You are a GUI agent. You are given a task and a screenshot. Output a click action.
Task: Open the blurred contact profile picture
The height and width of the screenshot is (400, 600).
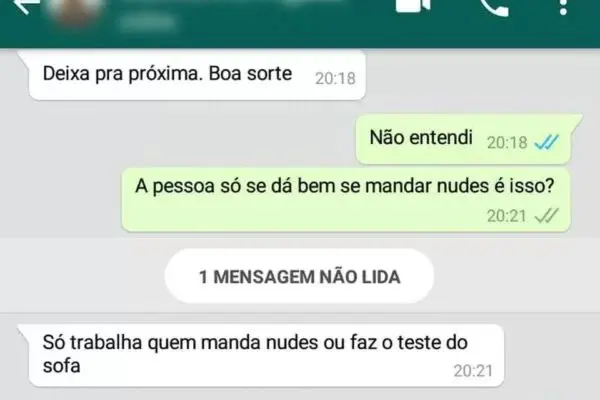click(77, 11)
